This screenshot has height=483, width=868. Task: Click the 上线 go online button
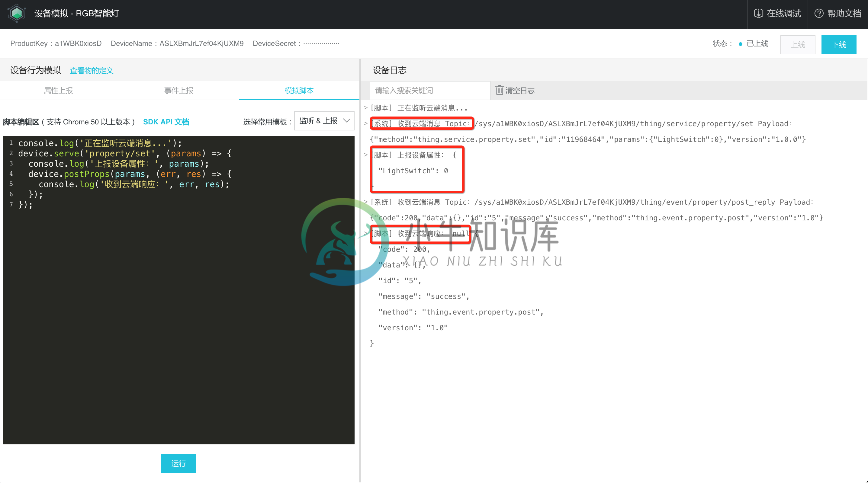[x=798, y=44]
